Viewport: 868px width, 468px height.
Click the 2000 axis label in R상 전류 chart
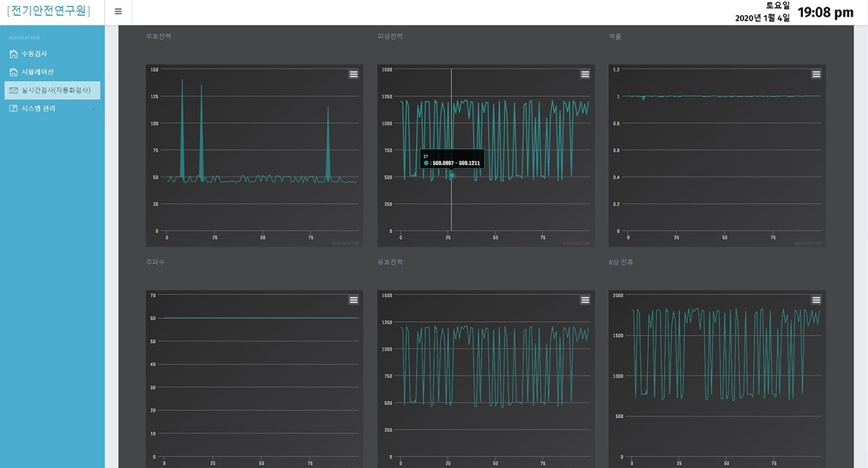coord(617,295)
